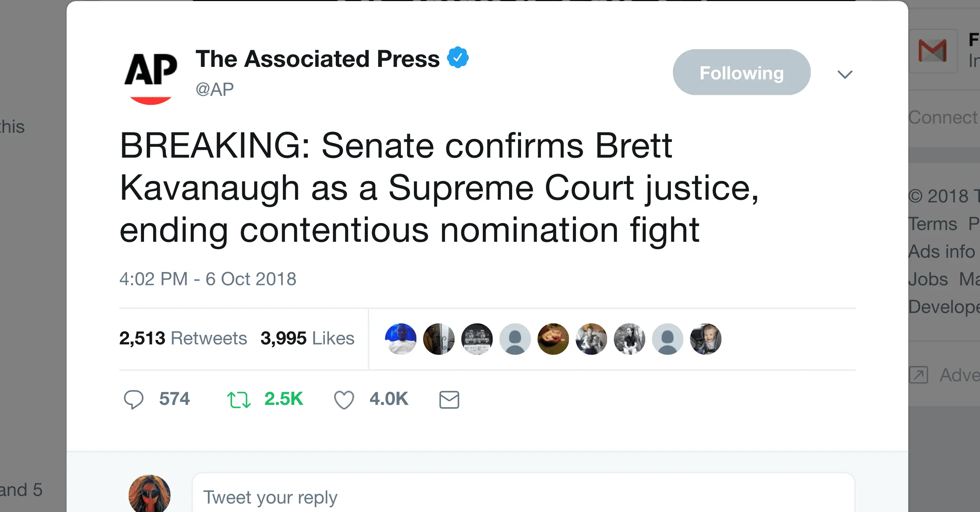Click the baby photo liker avatar
Image resolution: width=980 pixels, height=512 pixels.
(706, 339)
